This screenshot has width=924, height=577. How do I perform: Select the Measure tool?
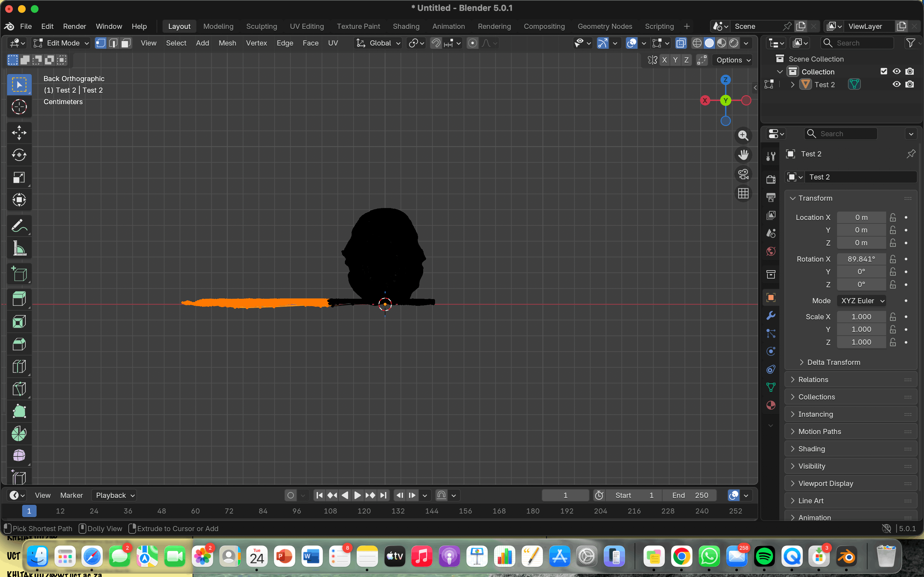[x=19, y=248]
